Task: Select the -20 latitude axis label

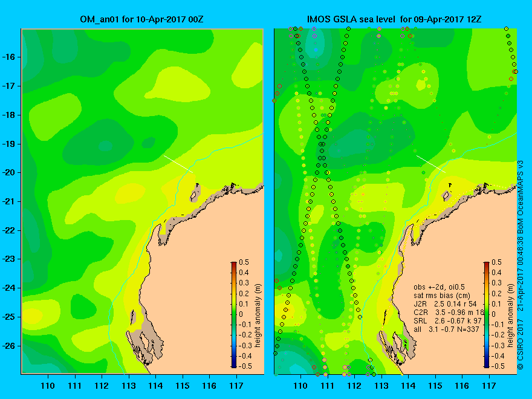Action: pyautogui.click(x=10, y=173)
